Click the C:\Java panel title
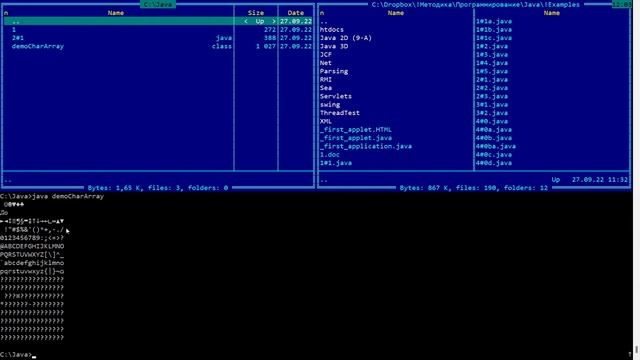The height and width of the screenshot is (360, 640). click(x=158, y=4)
